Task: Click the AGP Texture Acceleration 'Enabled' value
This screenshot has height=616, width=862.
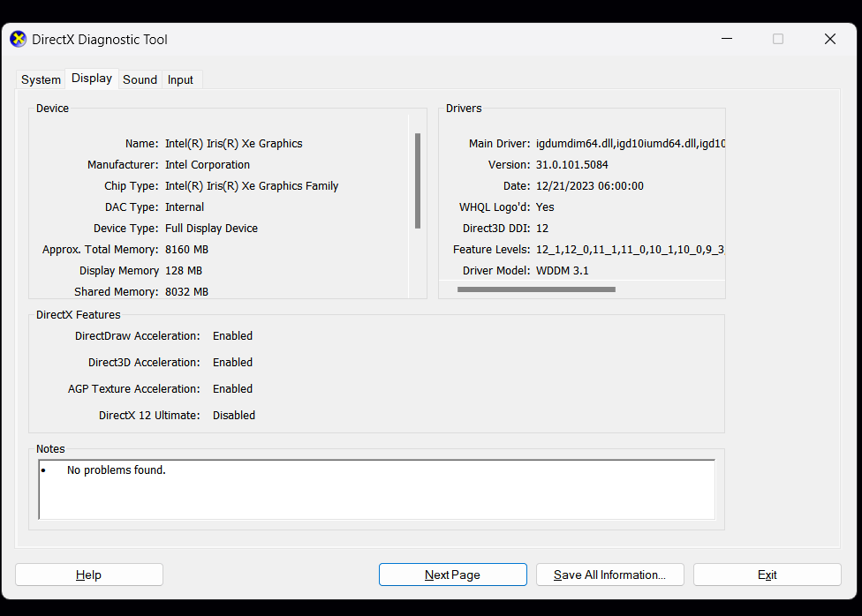Action: pos(232,388)
